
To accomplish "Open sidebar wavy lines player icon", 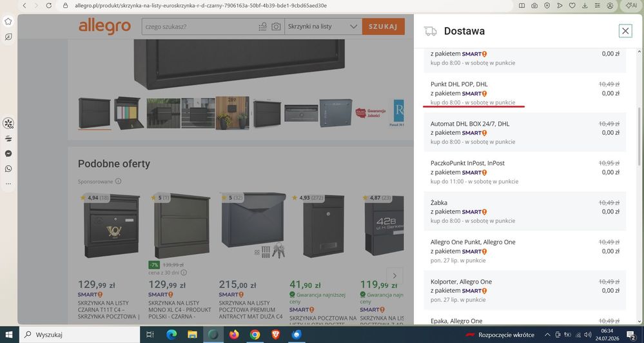I will coord(8,139).
